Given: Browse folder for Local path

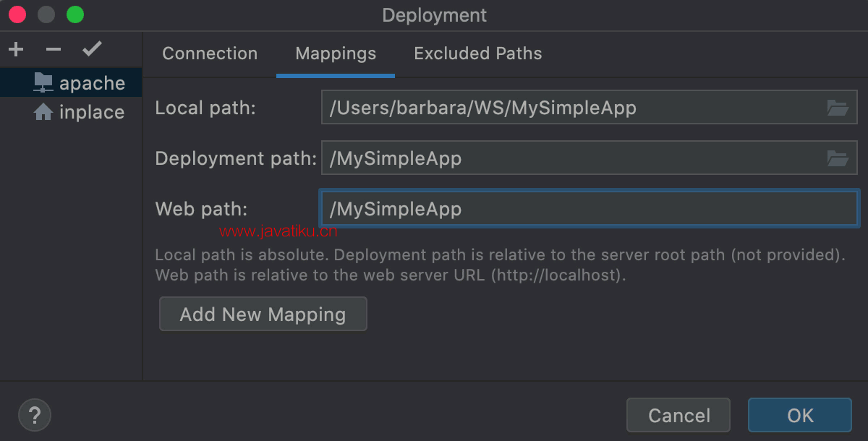Looking at the screenshot, I should click(838, 108).
